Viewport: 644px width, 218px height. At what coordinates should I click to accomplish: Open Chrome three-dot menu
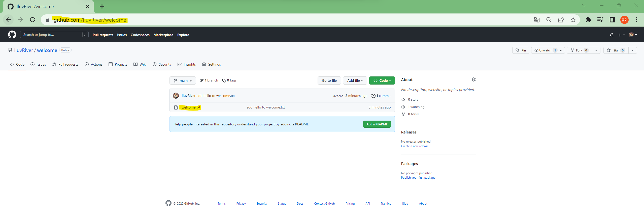(x=636, y=20)
